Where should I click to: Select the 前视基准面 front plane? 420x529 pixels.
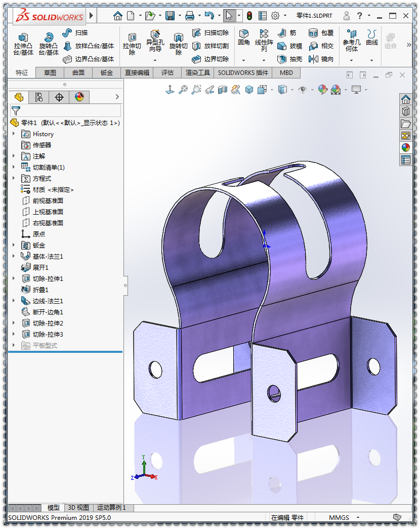pyautogui.click(x=43, y=201)
